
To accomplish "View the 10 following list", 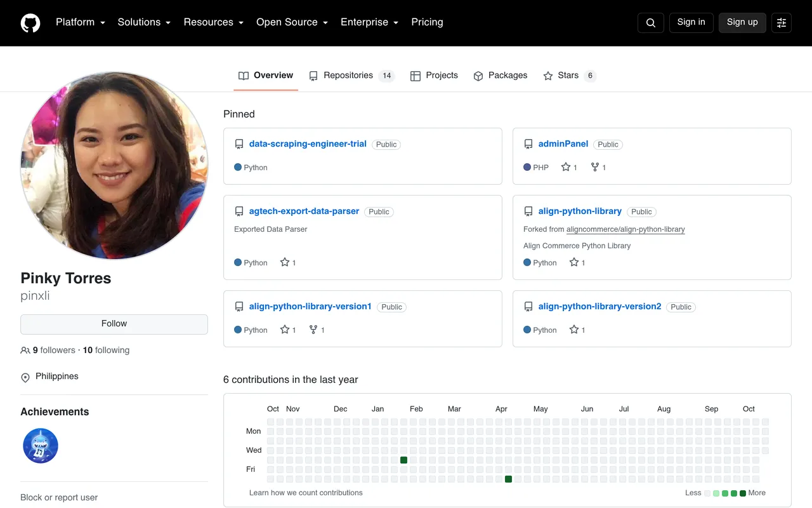I will pos(106,351).
